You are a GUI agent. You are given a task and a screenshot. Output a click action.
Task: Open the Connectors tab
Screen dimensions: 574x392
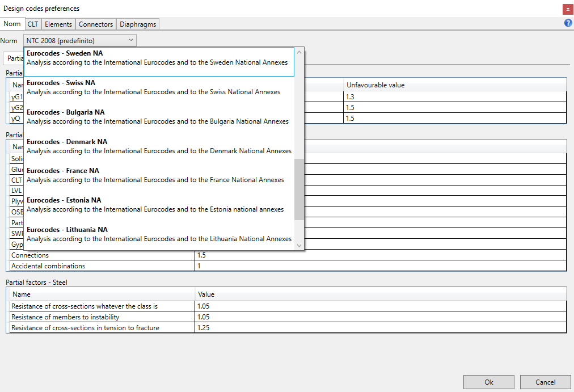click(x=95, y=24)
